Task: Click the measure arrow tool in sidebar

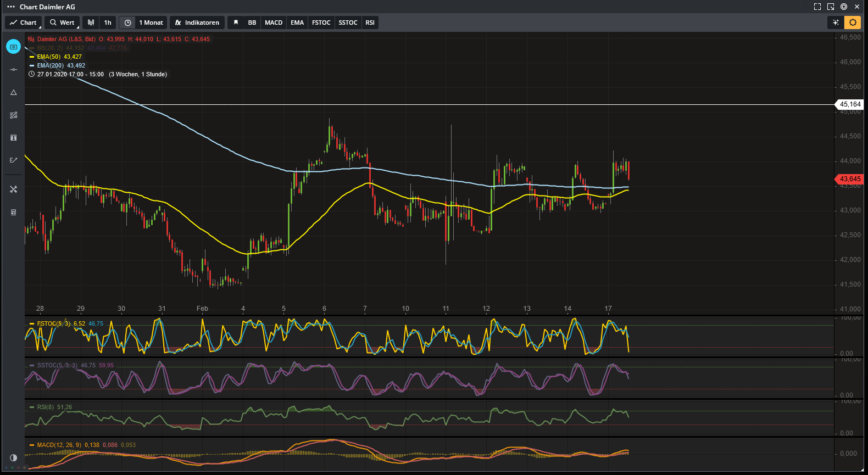Action: pos(14,160)
